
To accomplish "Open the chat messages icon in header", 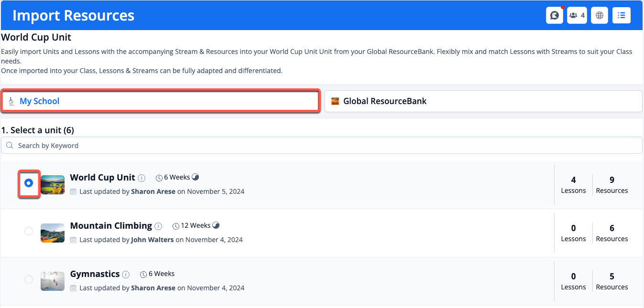I will [554, 15].
